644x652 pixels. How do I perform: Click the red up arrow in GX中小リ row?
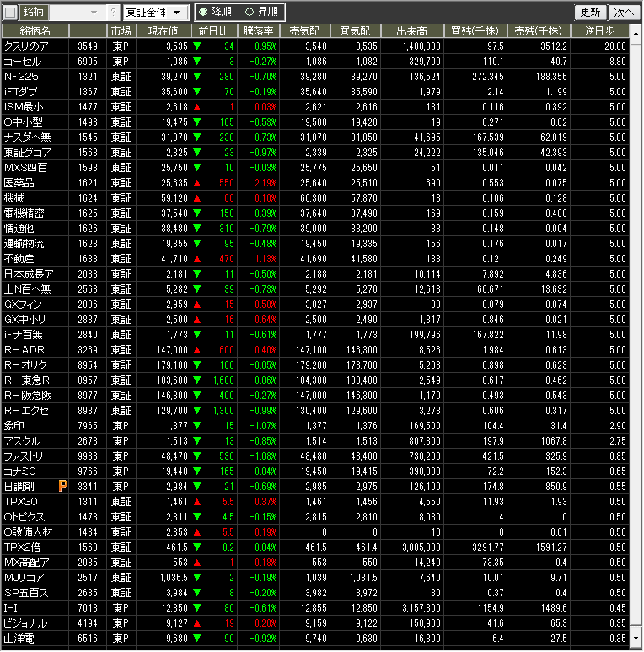[x=197, y=320]
